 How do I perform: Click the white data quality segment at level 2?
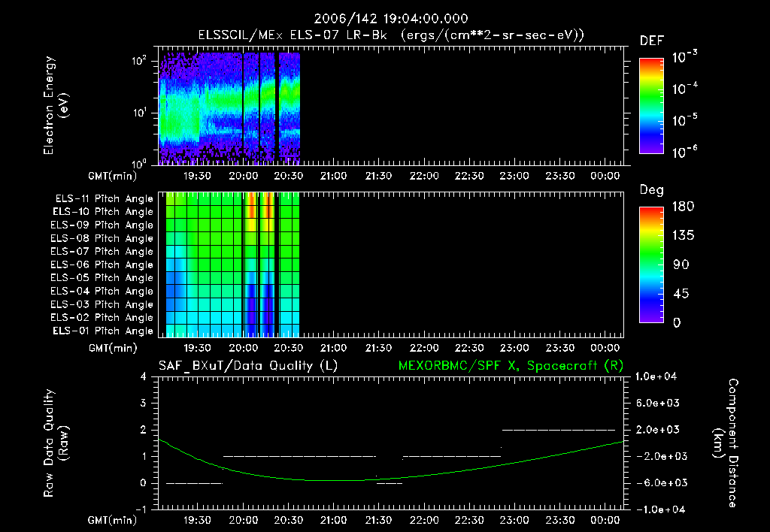559,430
